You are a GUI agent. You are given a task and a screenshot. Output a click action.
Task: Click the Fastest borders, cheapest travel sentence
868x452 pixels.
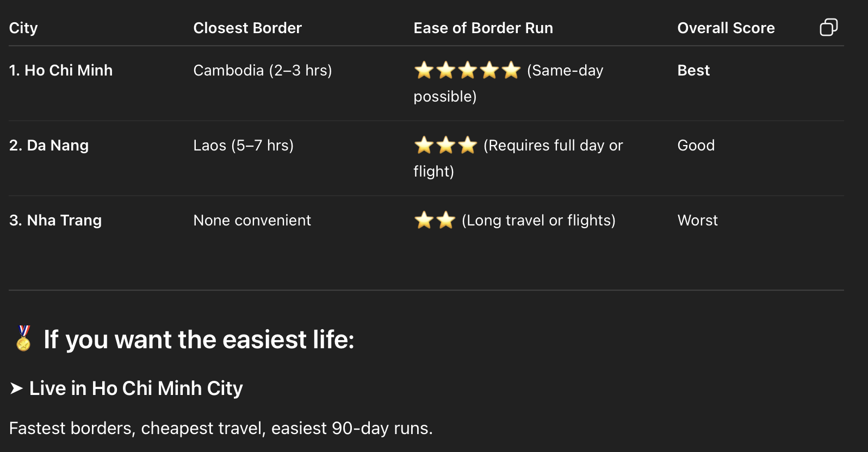tap(221, 428)
